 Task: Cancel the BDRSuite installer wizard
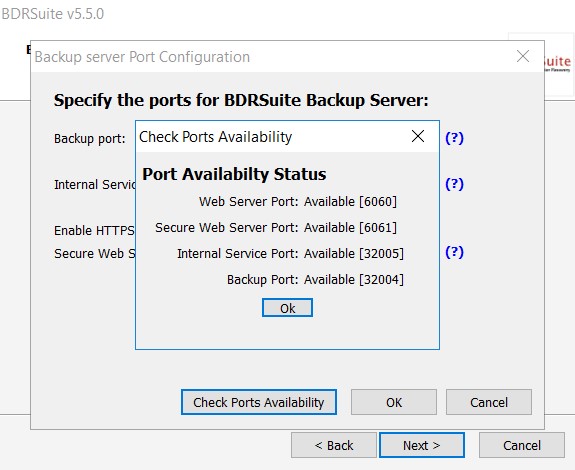[521, 445]
